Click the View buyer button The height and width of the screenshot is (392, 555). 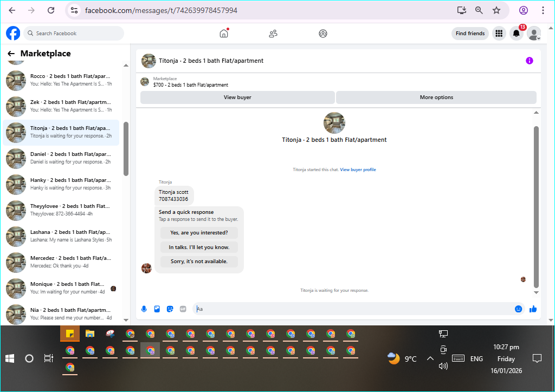point(237,97)
